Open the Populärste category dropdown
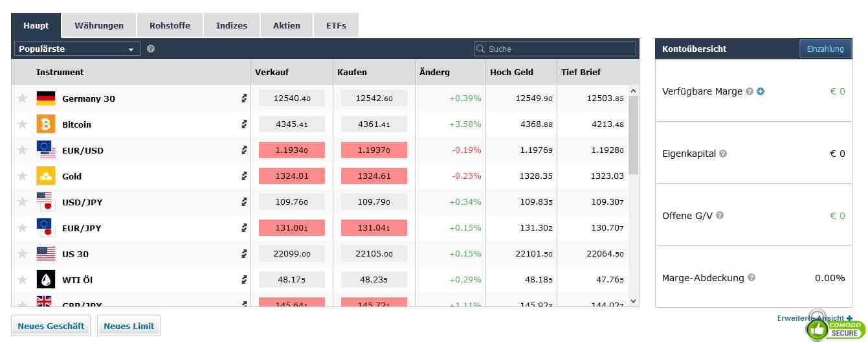 pos(77,49)
